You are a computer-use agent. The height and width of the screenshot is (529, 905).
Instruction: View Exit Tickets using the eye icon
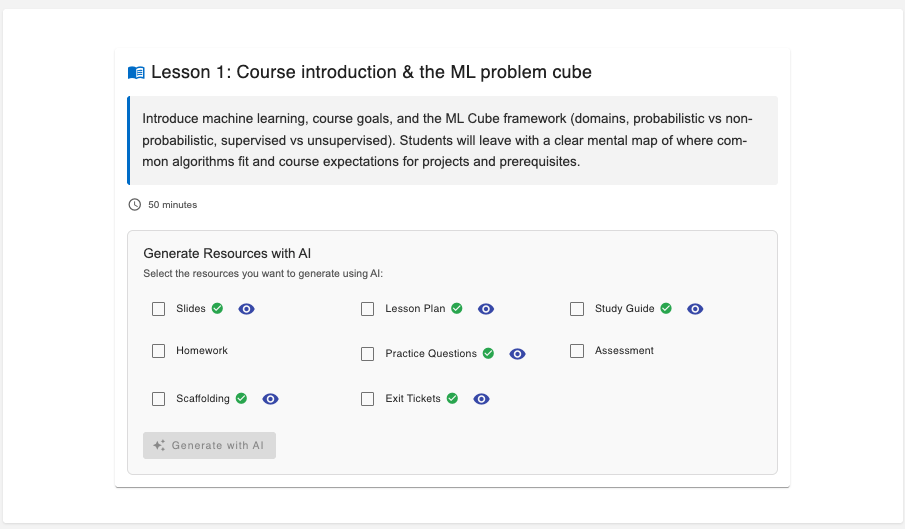click(481, 399)
